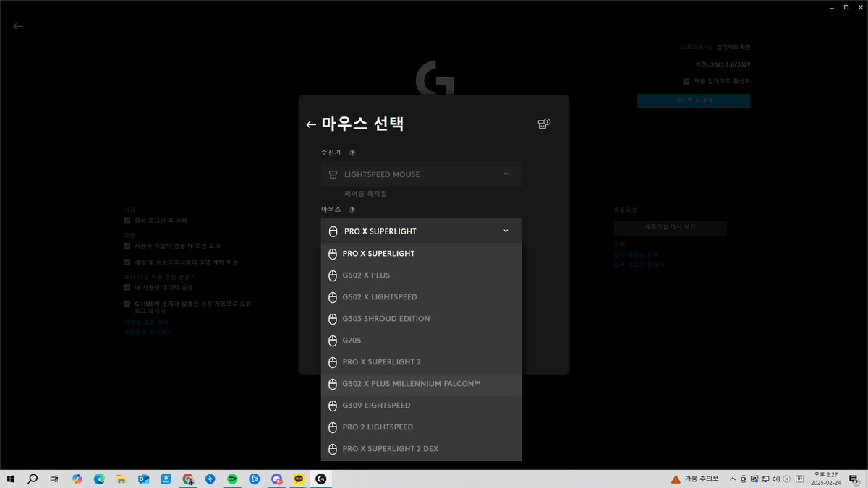Open the 가뭄 주의보 weather alert widget
868x488 pixels.
694,479
